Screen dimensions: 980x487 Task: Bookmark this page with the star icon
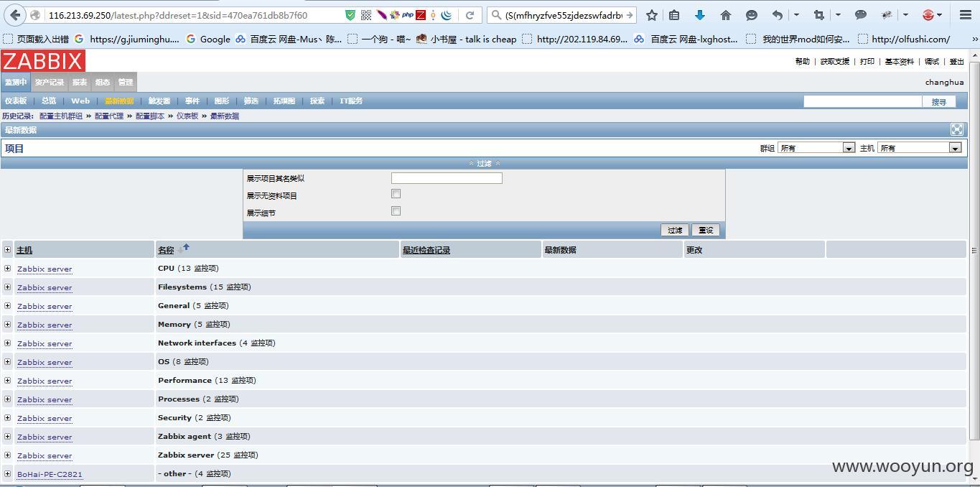(x=651, y=15)
